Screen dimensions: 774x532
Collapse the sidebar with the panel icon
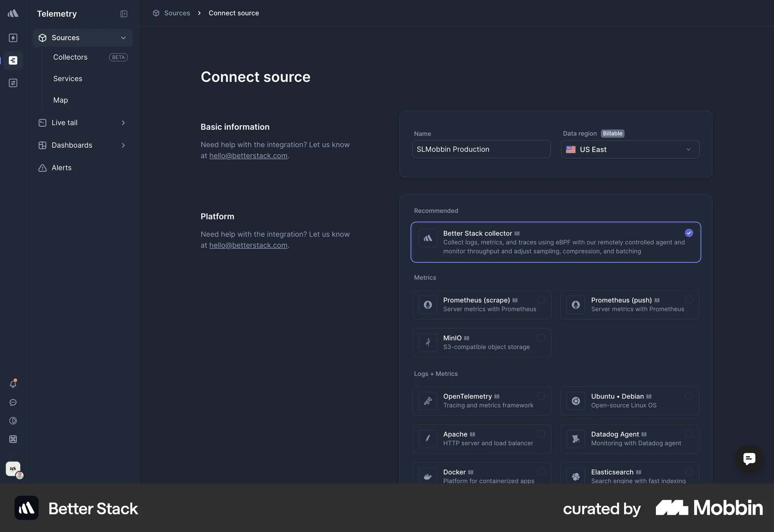[x=124, y=14]
